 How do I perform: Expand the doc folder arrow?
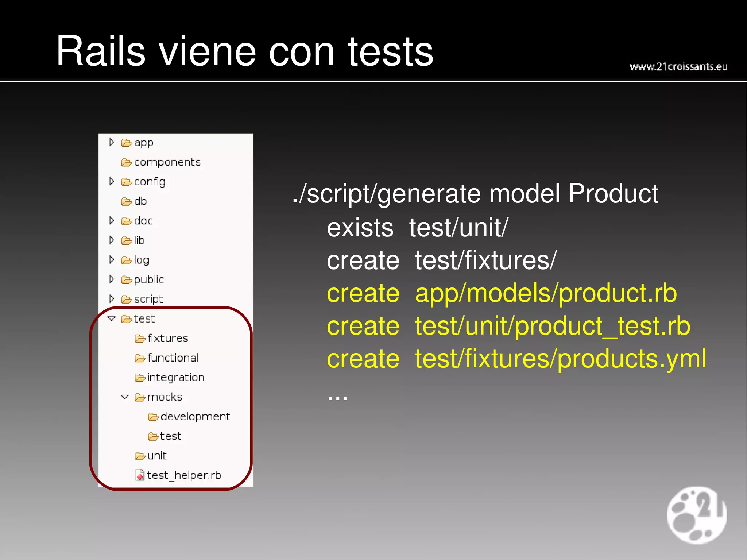click(x=112, y=220)
